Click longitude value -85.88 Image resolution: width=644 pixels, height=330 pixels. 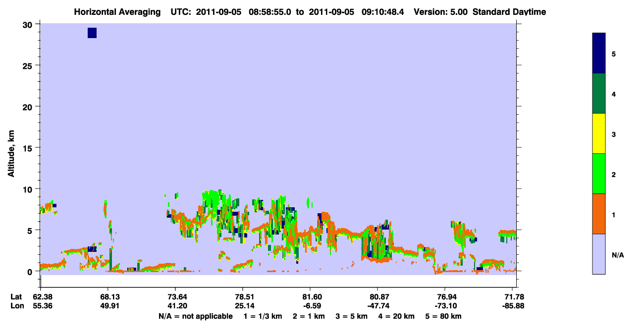coord(512,306)
